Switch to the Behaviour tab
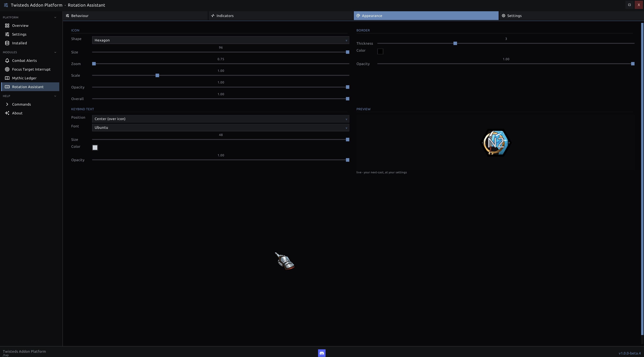This screenshot has width=644, height=357. (135, 16)
